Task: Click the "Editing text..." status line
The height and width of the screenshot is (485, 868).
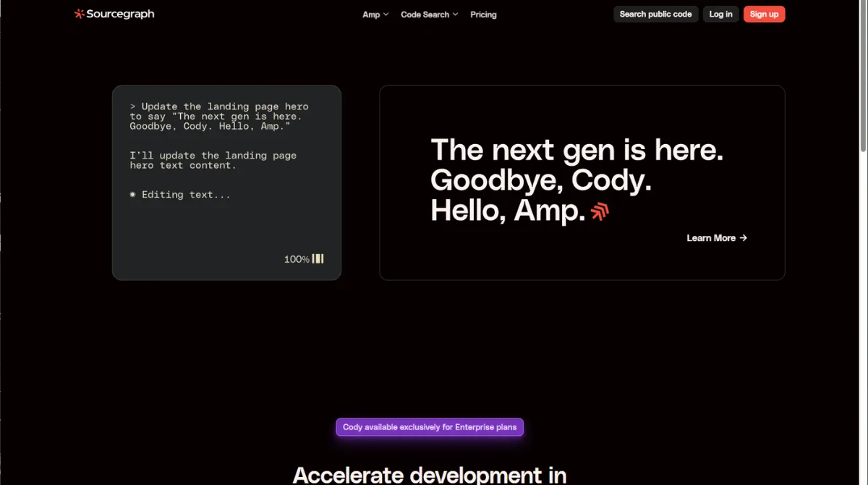Action: (180, 195)
